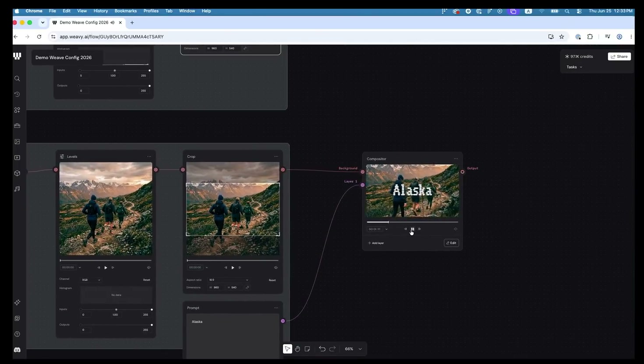Reset the Levels node settings
The height and width of the screenshot is (364, 644).
coord(146,280)
